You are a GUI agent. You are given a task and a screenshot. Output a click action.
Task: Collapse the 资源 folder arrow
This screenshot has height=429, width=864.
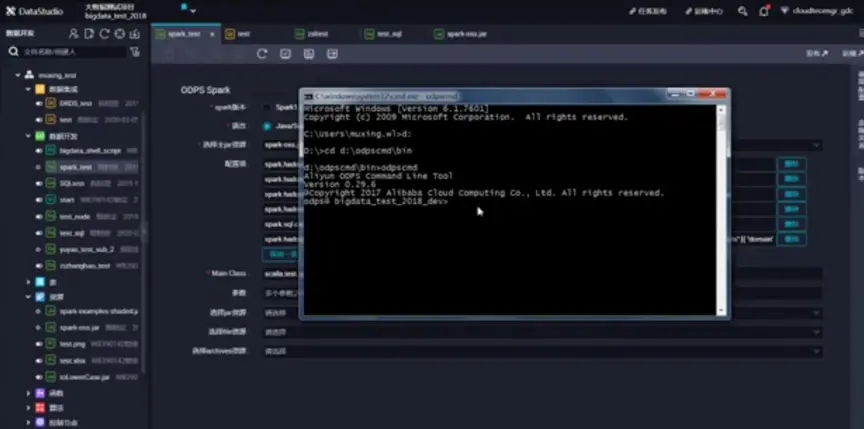coord(28,297)
